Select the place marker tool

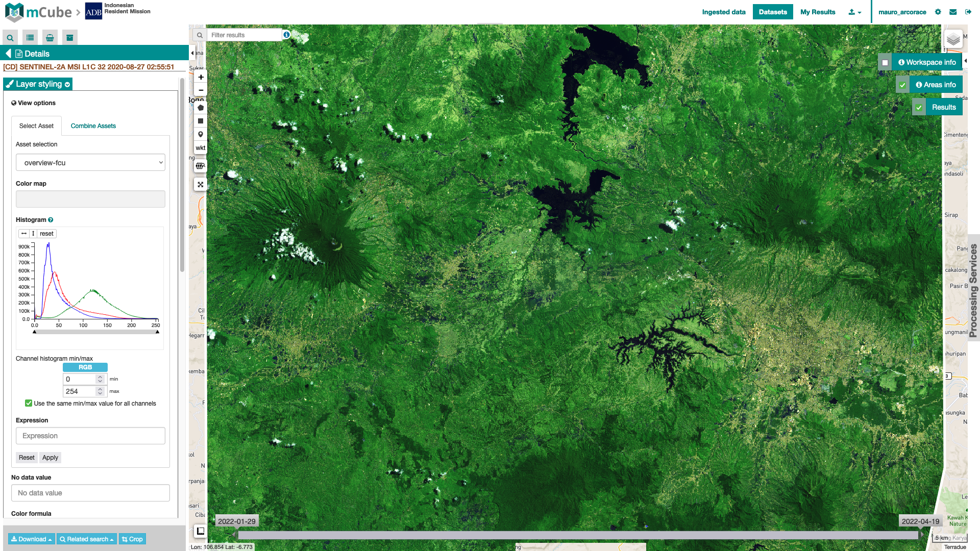[201, 134]
